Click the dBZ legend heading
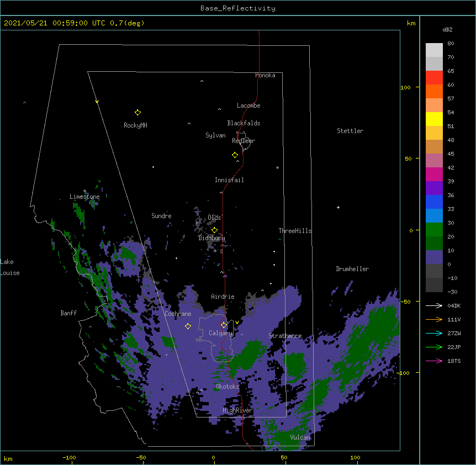This screenshot has width=476, height=465. [x=447, y=30]
